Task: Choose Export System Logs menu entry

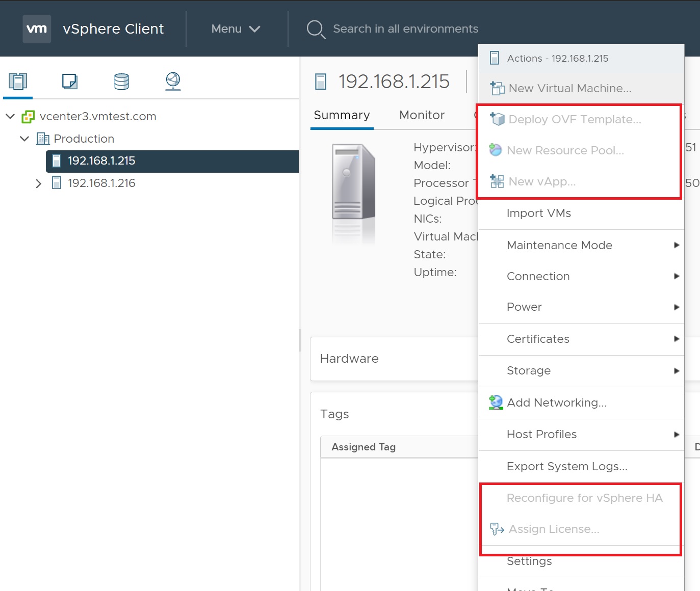Action: click(x=581, y=466)
